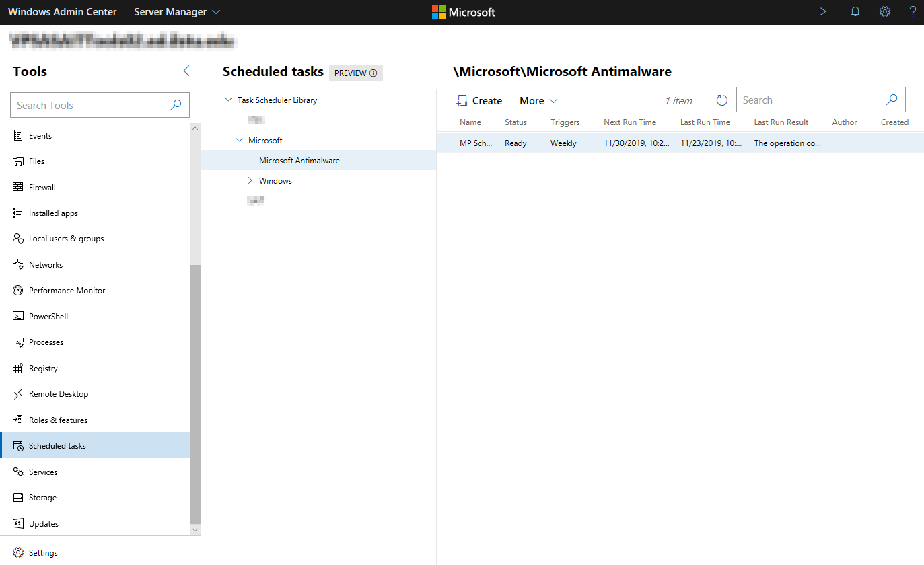The image size is (924, 565).
Task: Click the Tools list scroll up arrow
Action: coord(195,128)
